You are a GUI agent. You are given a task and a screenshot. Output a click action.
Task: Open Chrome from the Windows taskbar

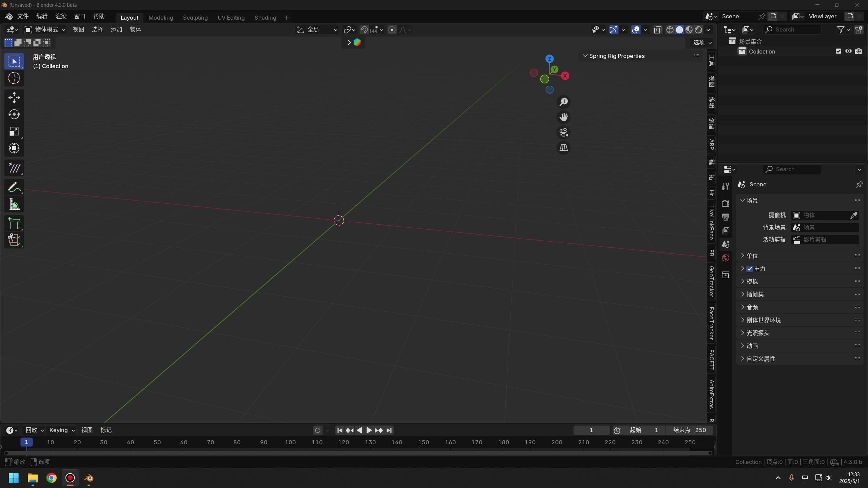coord(52,478)
